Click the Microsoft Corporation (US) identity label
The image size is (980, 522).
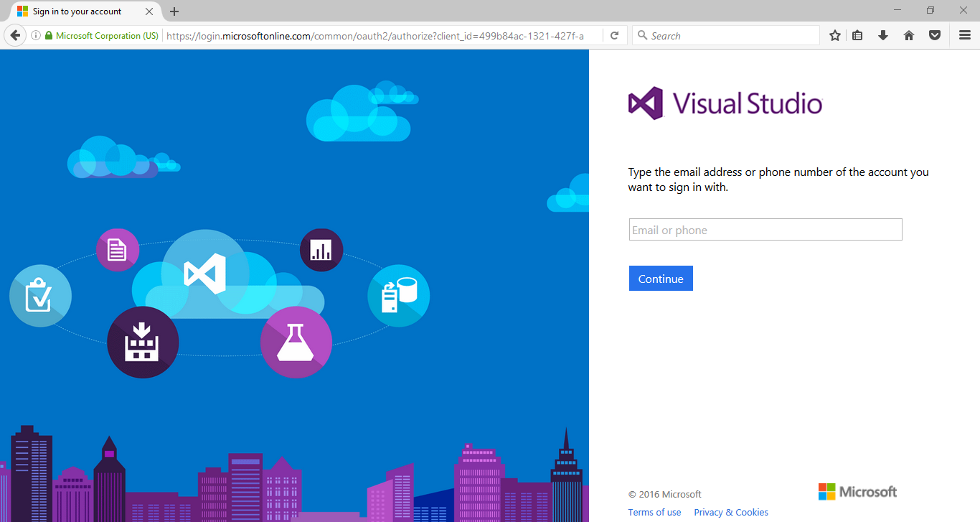pos(107,35)
